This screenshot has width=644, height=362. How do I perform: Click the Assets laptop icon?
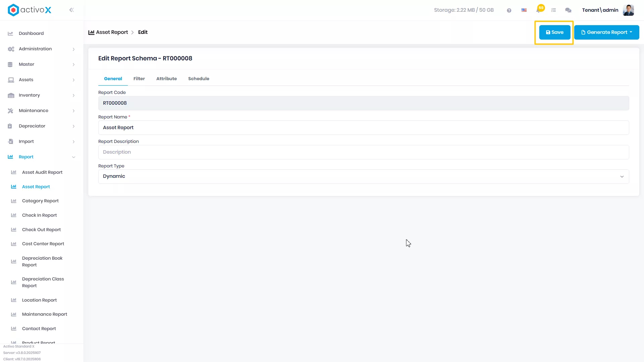11,80
